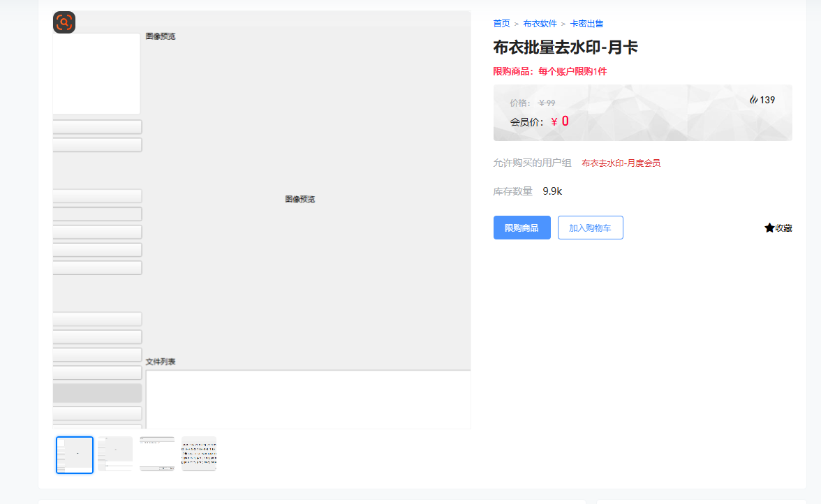Select the fourth text-filled gallery thumbnail
The image size is (821, 504).
coord(198,454)
